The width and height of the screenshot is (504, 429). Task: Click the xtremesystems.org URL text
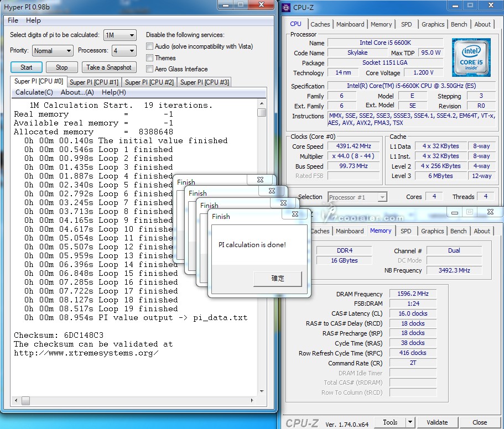click(86, 353)
